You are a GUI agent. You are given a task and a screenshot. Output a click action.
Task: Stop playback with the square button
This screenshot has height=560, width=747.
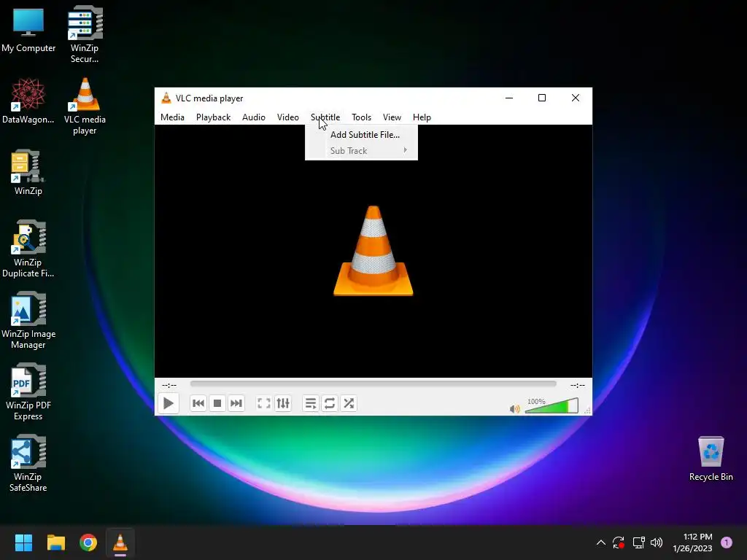click(x=217, y=403)
